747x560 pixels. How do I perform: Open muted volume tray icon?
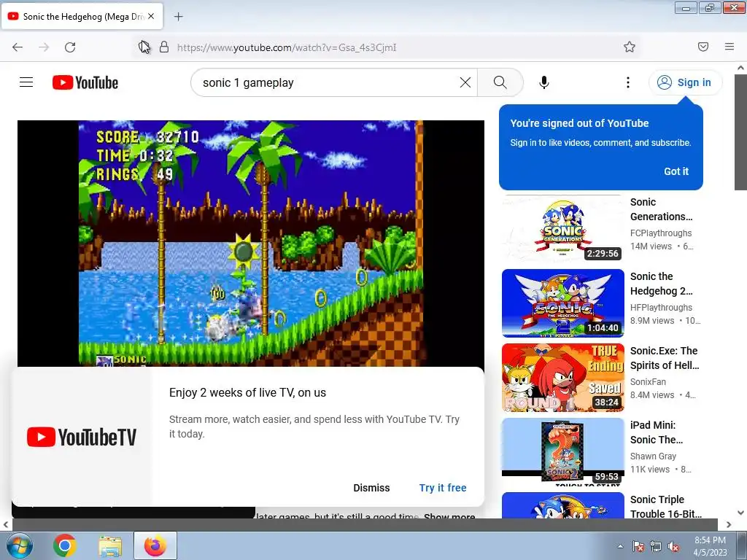point(673,546)
